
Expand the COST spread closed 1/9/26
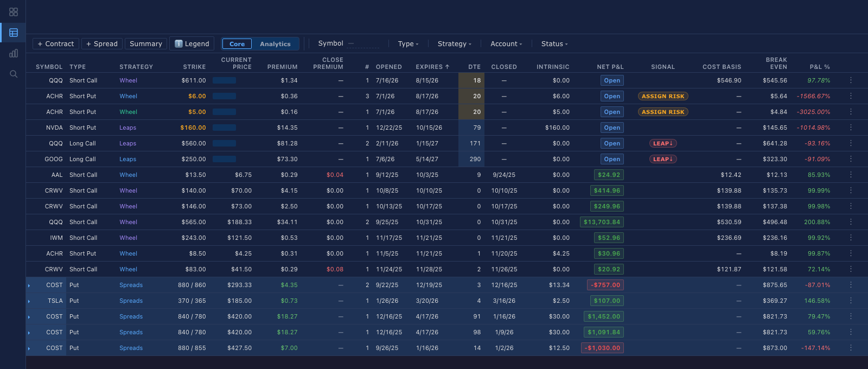pyautogui.click(x=29, y=333)
